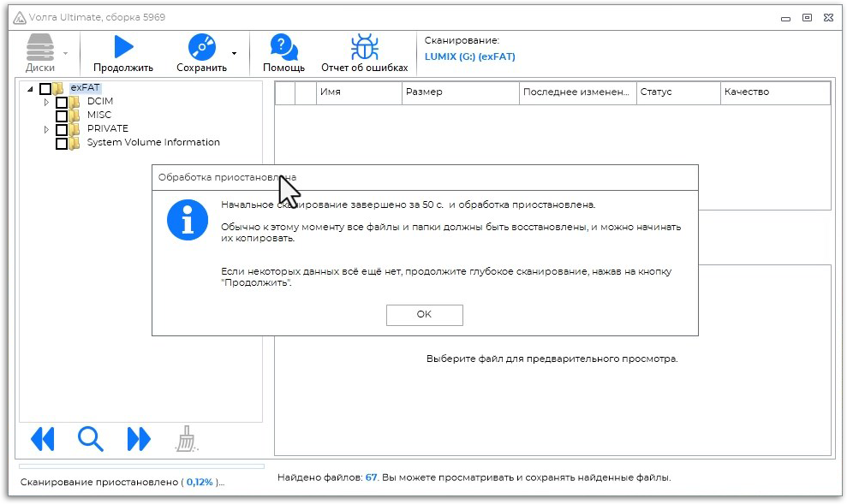This screenshot has height=504, width=847.
Task: Open the dropdown arrow next to Диски
Action: click(65, 53)
